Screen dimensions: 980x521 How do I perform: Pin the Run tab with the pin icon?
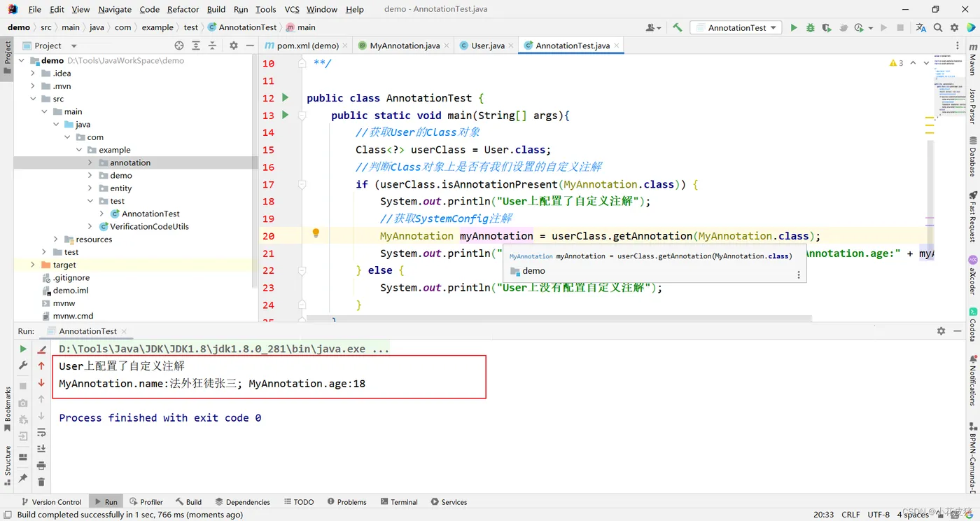(23, 478)
